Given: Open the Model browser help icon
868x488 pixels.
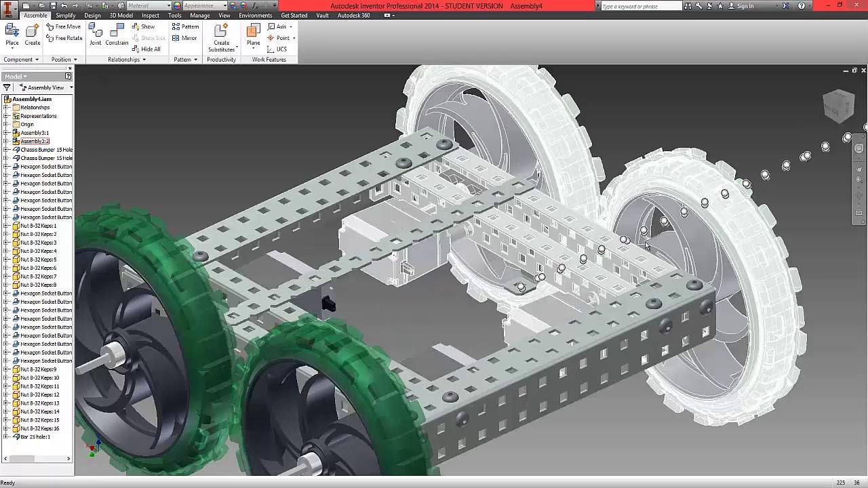Looking at the screenshot, I should [x=68, y=77].
